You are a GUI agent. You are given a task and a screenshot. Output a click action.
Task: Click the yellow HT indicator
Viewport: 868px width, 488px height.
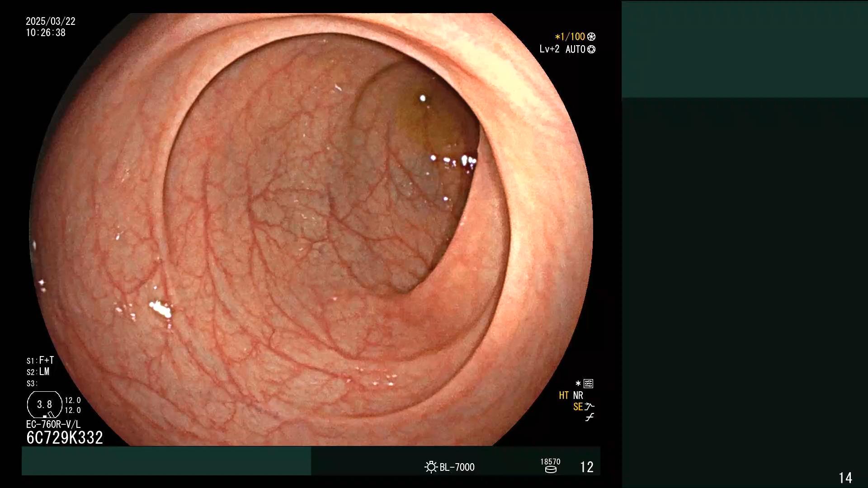(x=564, y=395)
